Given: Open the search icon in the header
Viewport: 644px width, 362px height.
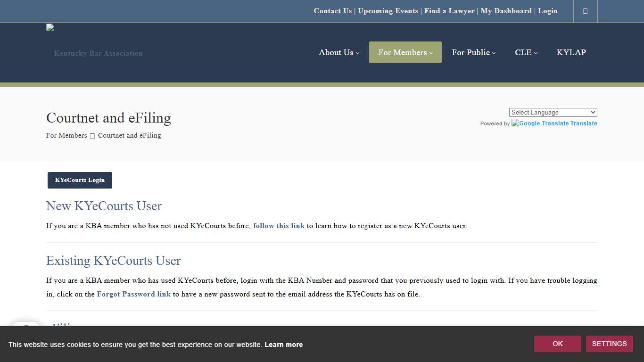Looking at the screenshot, I should coord(585,11).
